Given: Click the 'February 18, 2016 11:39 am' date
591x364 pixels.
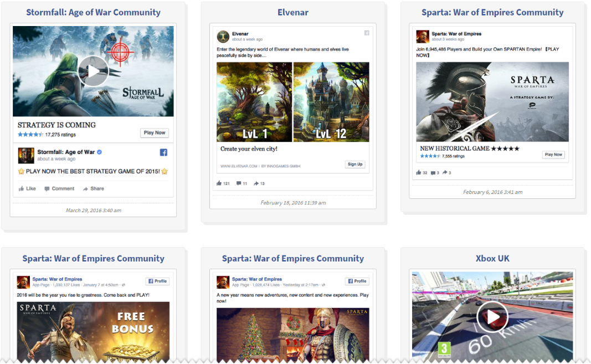Looking at the screenshot, I should click(293, 203).
